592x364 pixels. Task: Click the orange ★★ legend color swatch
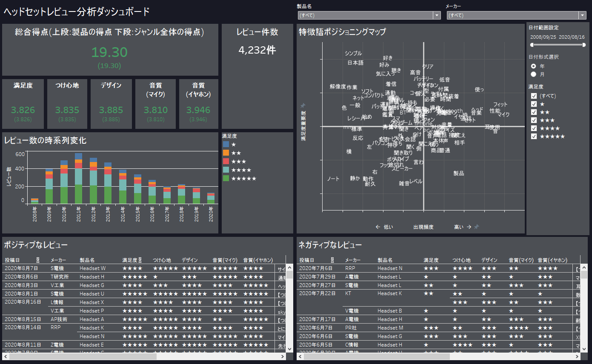(226, 153)
